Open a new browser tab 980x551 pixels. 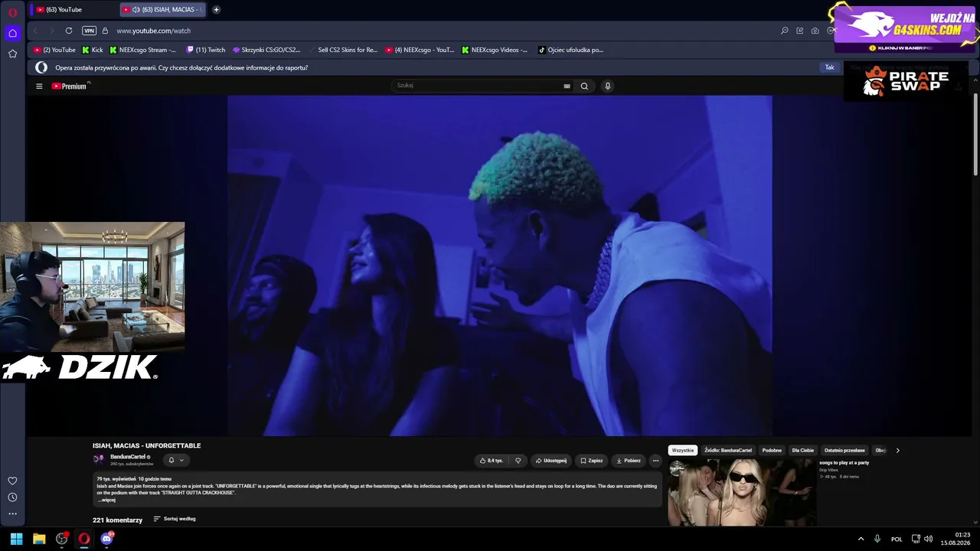[x=216, y=9]
